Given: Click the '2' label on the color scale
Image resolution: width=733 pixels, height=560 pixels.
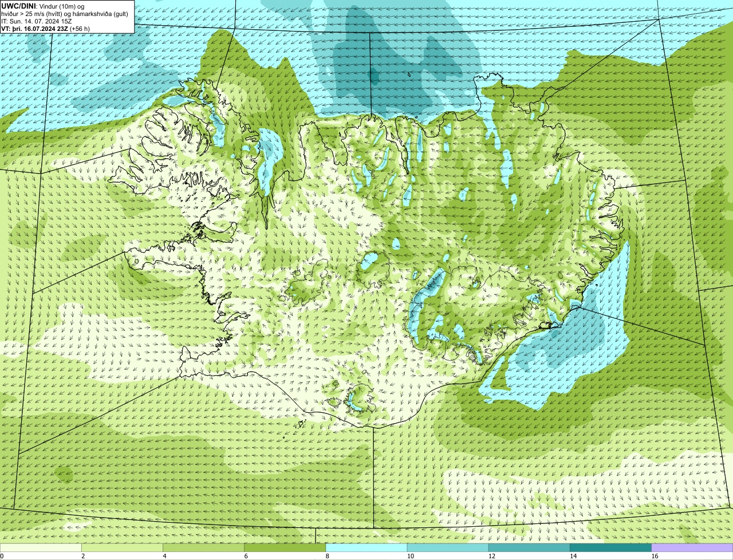Looking at the screenshot, I should click(83, 556).
